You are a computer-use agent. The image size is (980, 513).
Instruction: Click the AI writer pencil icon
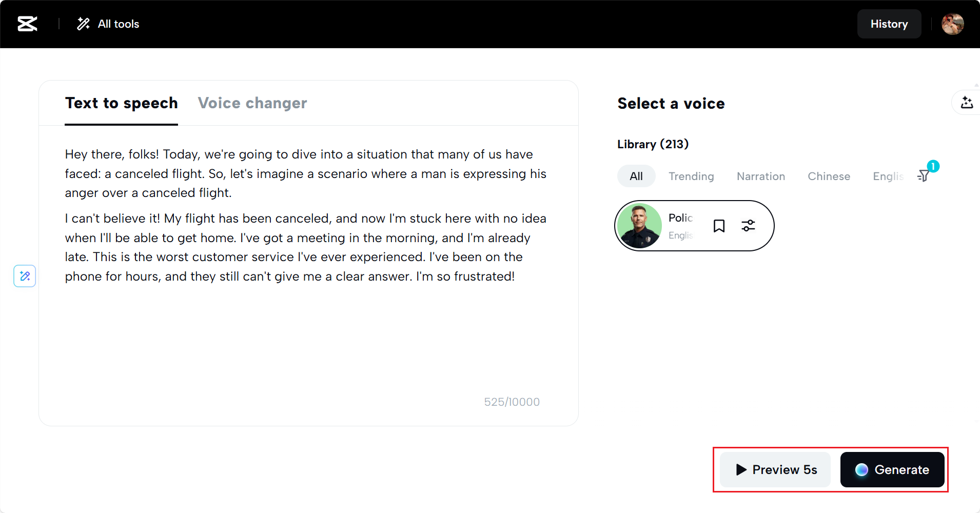(x=25, y=276)
